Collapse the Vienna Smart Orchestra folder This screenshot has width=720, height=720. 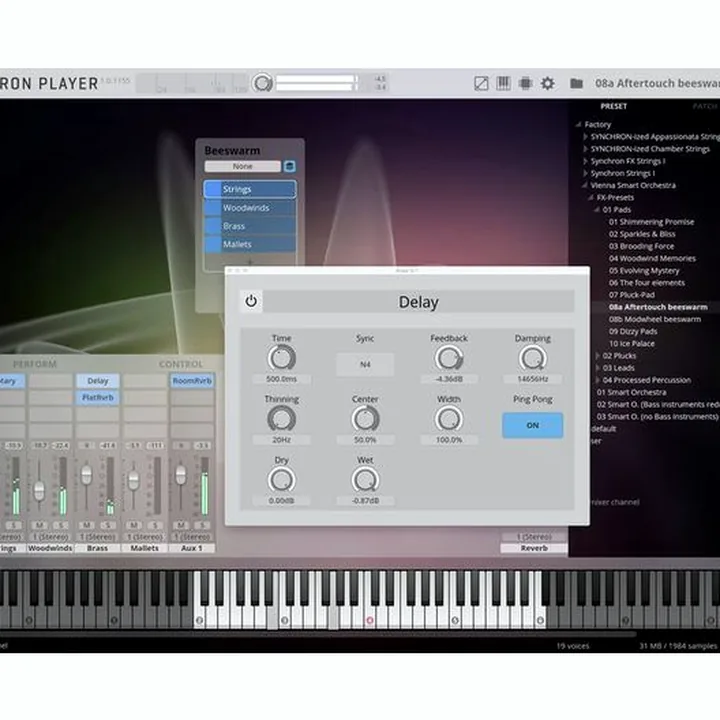coord(585,186)
